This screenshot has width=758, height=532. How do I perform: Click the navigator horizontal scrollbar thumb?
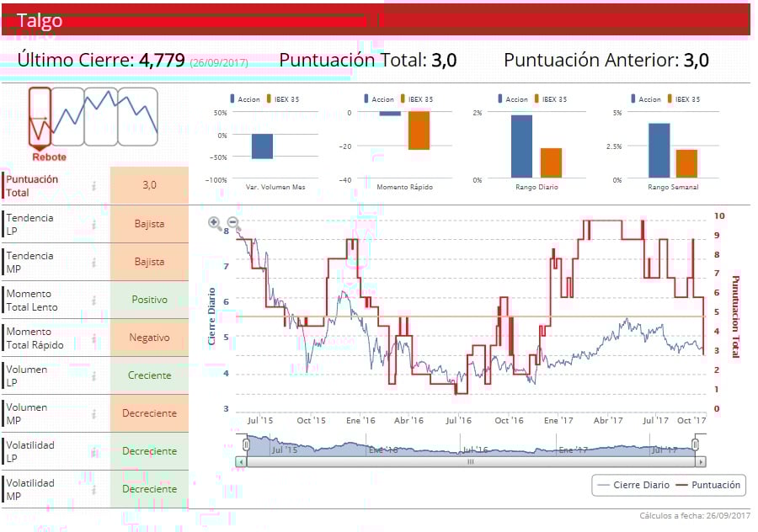470,462
